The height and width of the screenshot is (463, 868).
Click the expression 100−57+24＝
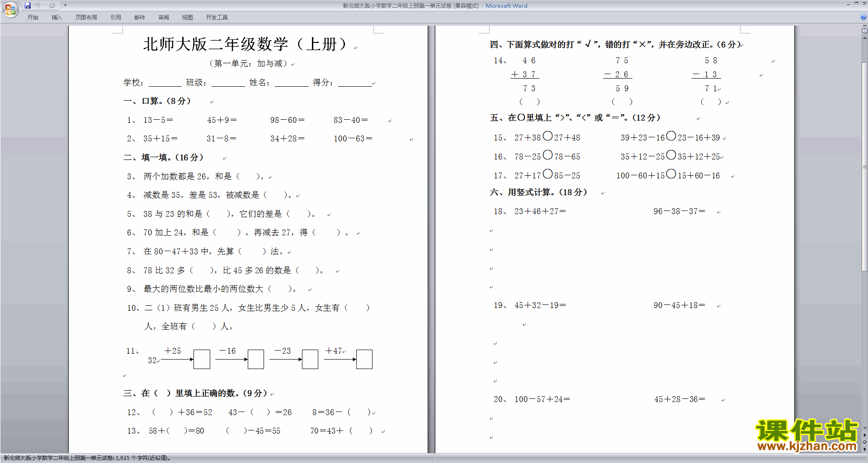542,399
